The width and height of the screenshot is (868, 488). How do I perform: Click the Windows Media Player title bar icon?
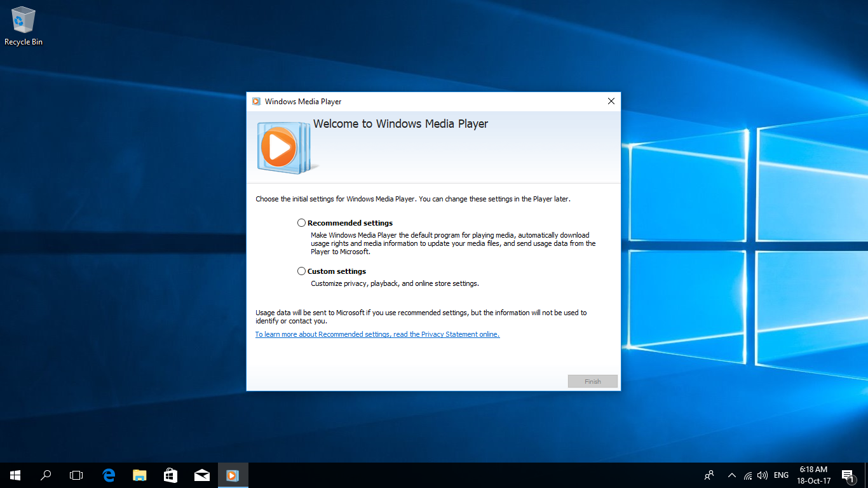[x=256, y=102]
